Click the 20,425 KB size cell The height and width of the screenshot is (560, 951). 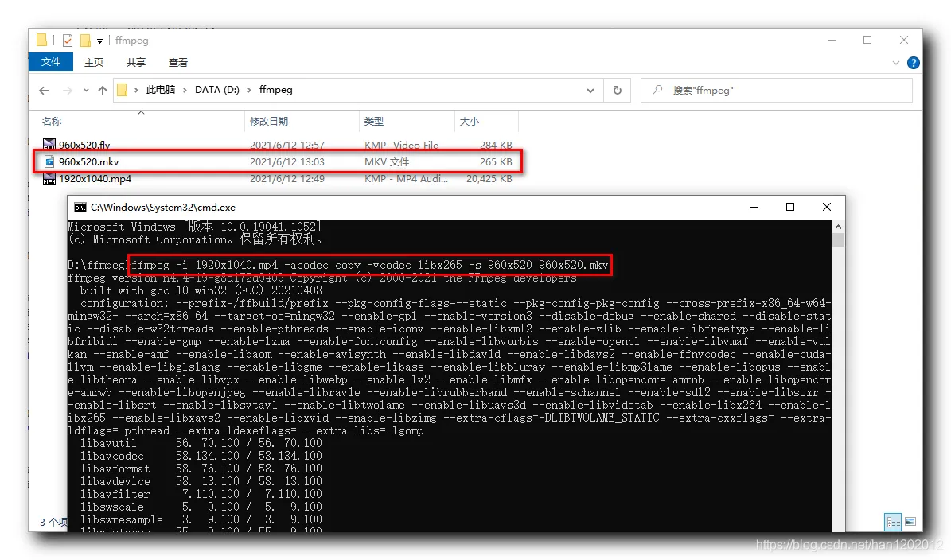click(489, 179)
